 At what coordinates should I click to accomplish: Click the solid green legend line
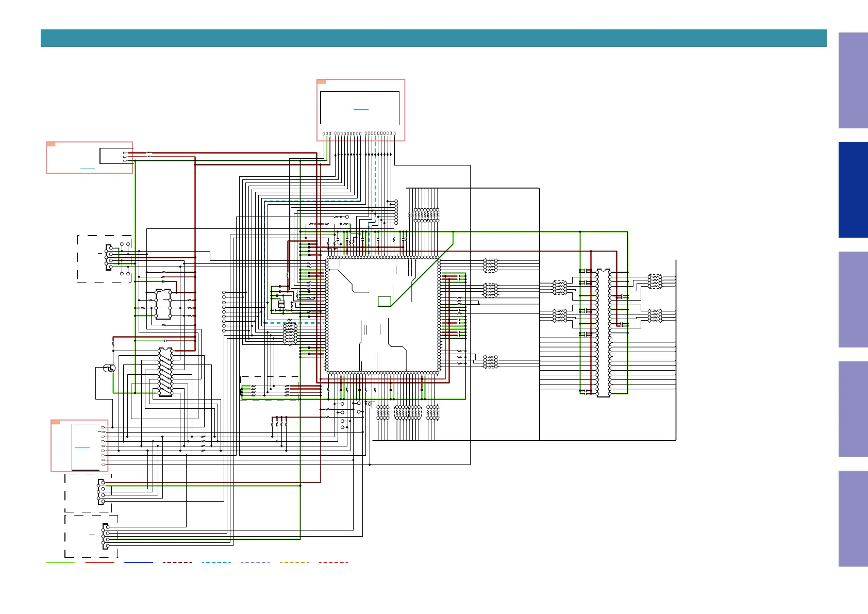point(61,562)
